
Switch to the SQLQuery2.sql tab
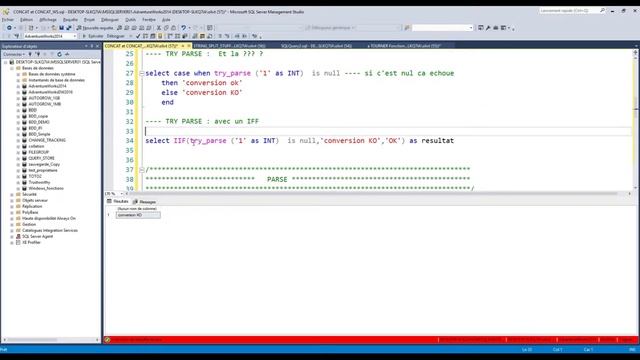click(316, 46)
